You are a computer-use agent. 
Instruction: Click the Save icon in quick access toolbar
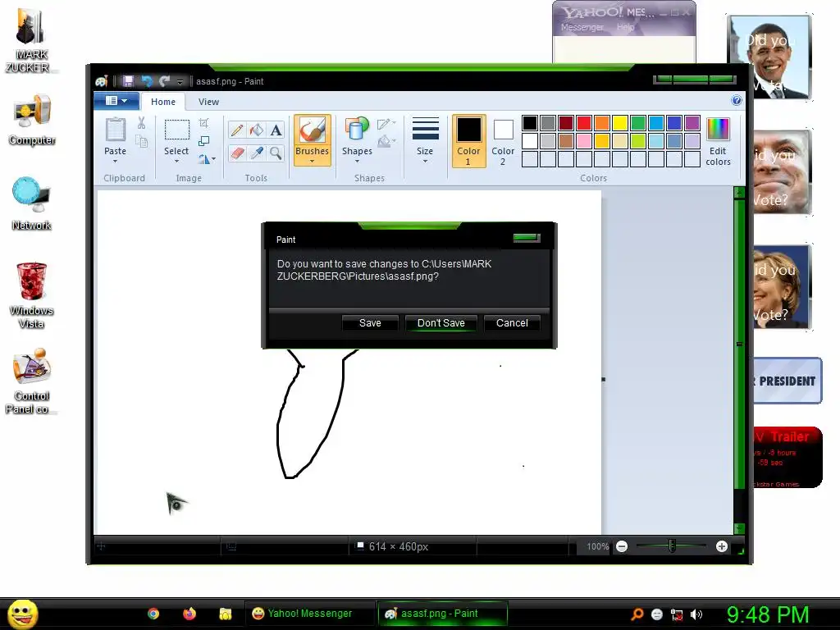click(x=128, y=81)
